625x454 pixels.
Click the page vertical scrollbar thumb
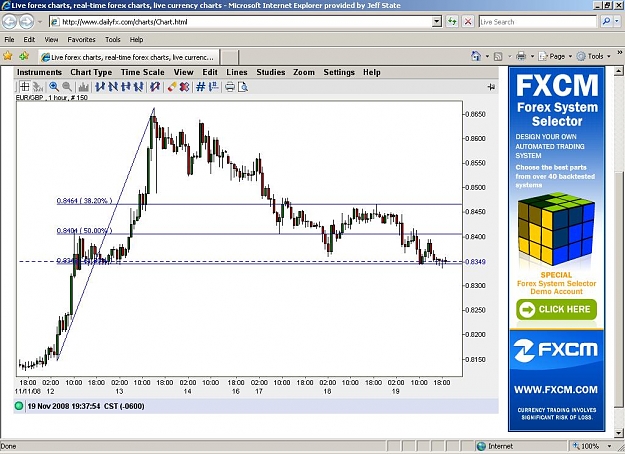click(x=618, y=289)
